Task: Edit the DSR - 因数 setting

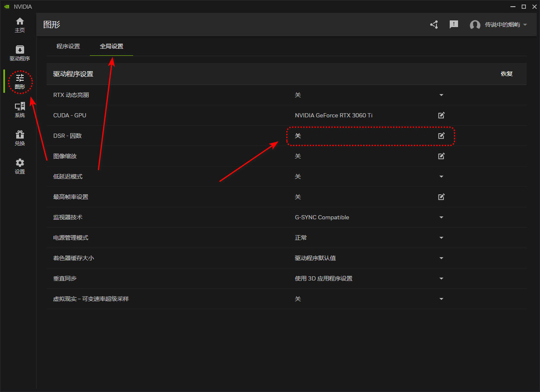Action: click(441, 136)
